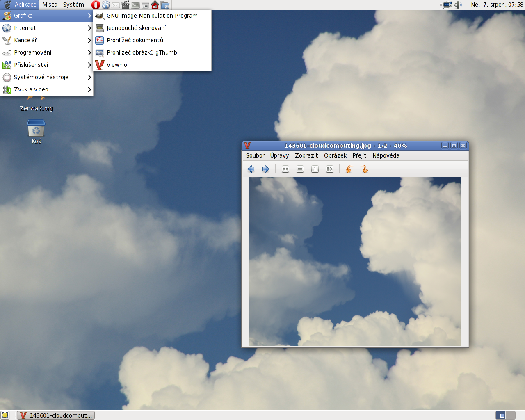Click the Viewnior title bar text
525x420 pixels.
point(346,146)
